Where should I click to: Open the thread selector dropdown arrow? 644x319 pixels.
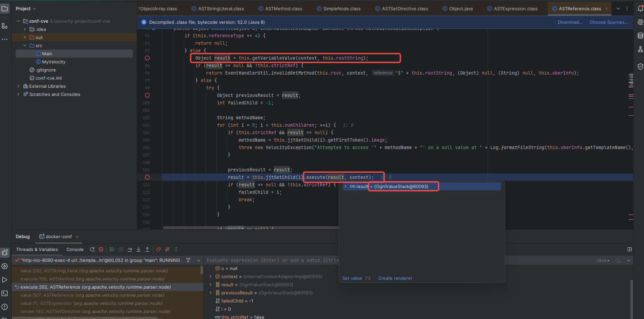(198, 260)
